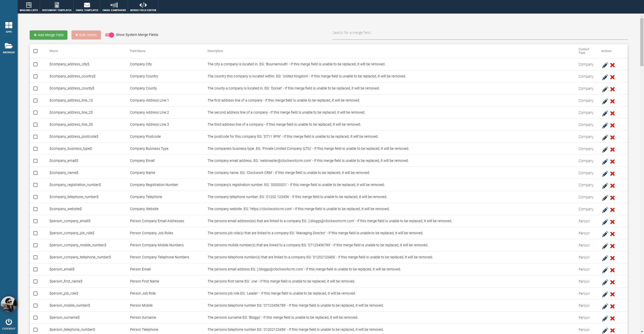This screenshot has height=334, width=644.
Task: Select the $person_email$ row checkbox
Action: coord(35,269)
